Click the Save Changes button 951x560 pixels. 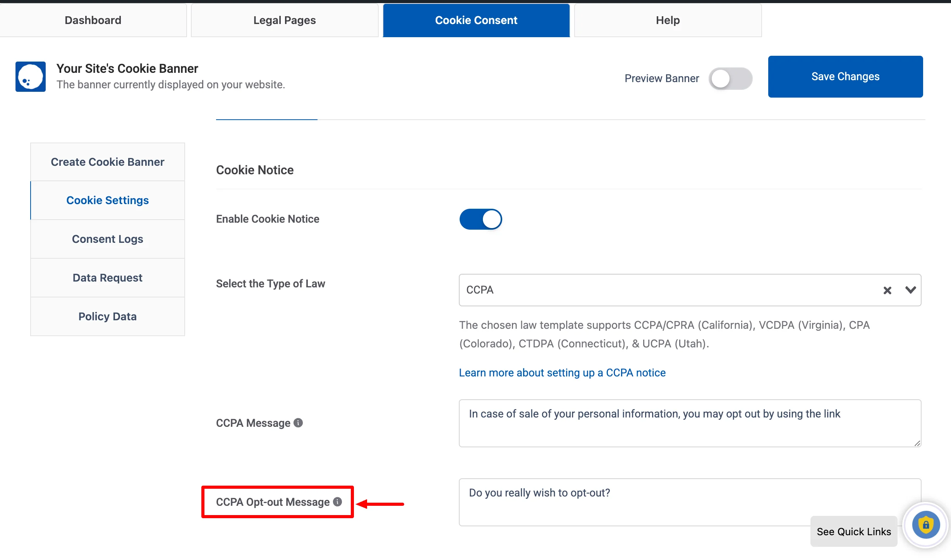tap(845, 76)
